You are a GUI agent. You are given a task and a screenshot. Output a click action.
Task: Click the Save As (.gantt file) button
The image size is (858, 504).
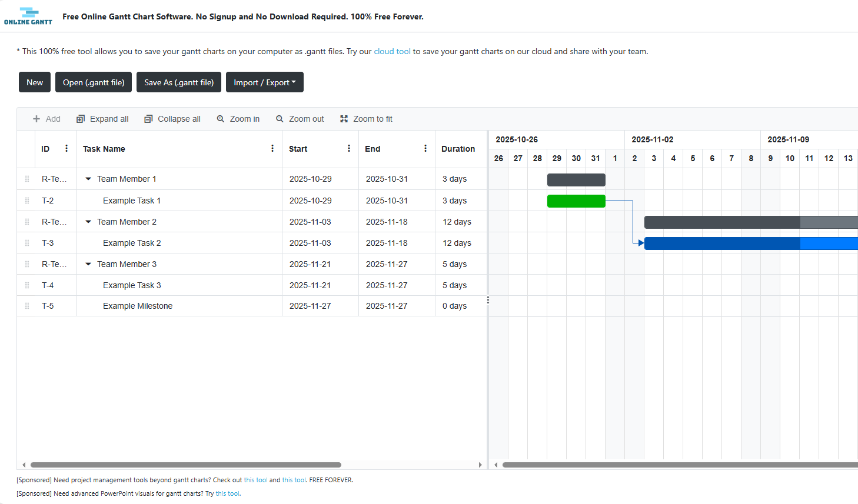(x=178, y=82)
